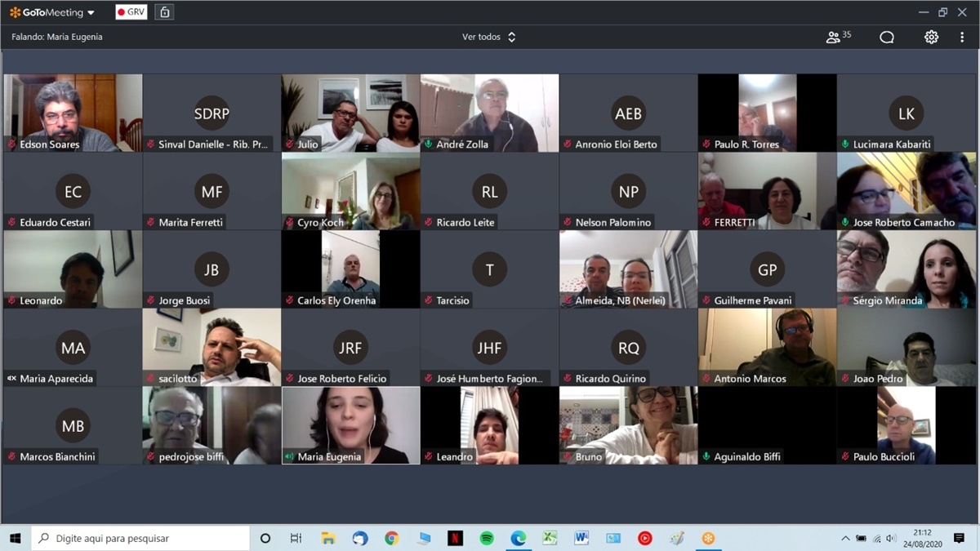980x551 pixels.
Task: Click Nelson Palomino's NP avatar circle
Action: pyautogui.click(x=628, y=192)
